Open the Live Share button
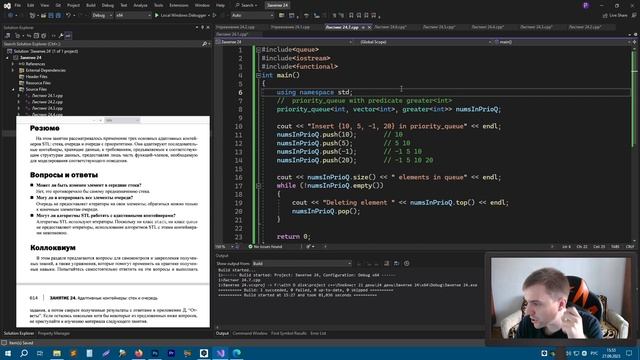Screen dimensions: 640x360 click(615, 16)
